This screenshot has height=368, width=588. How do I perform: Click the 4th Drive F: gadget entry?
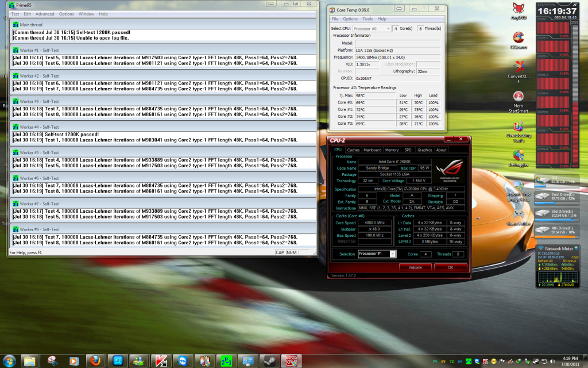point(556,231)
